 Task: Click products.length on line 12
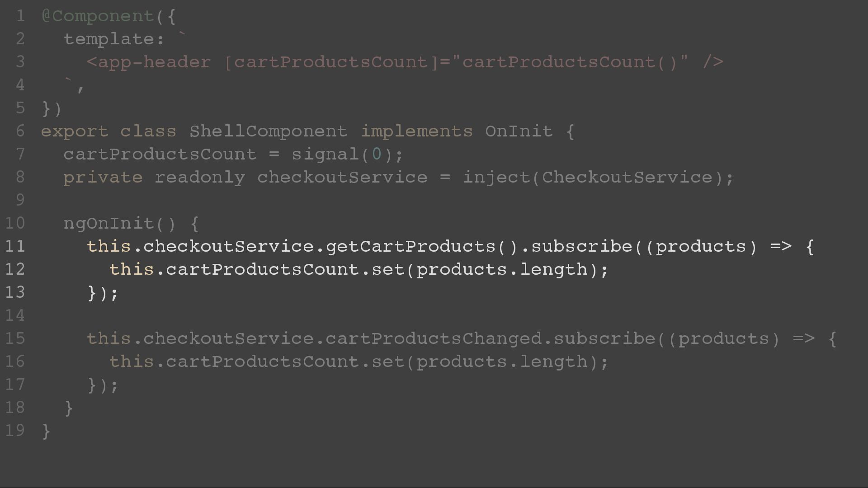pos(502,270)
